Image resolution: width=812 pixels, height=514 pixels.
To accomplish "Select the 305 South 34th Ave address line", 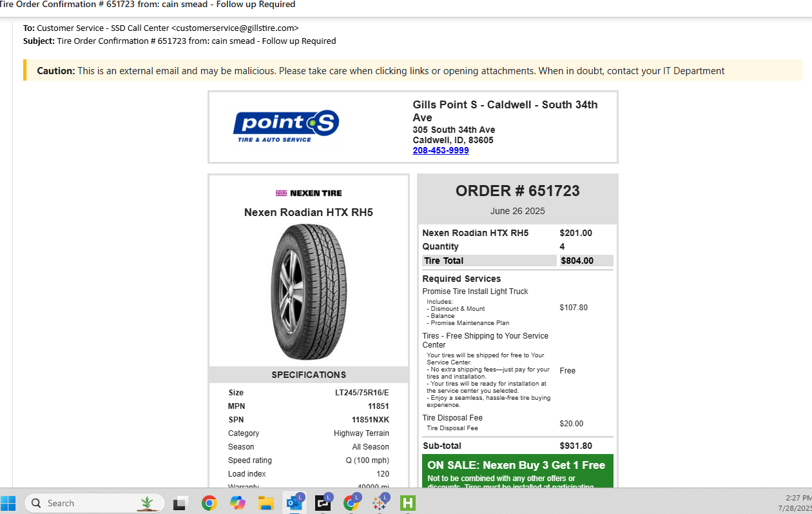I will (x=454, y=130).
